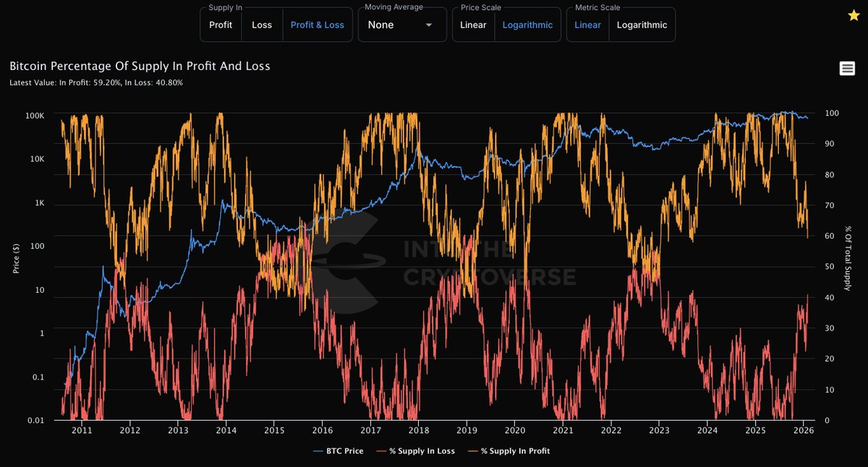868x467 pixels.
Task: Open the Moving Average dropdown
Action: tap(402, 25)
